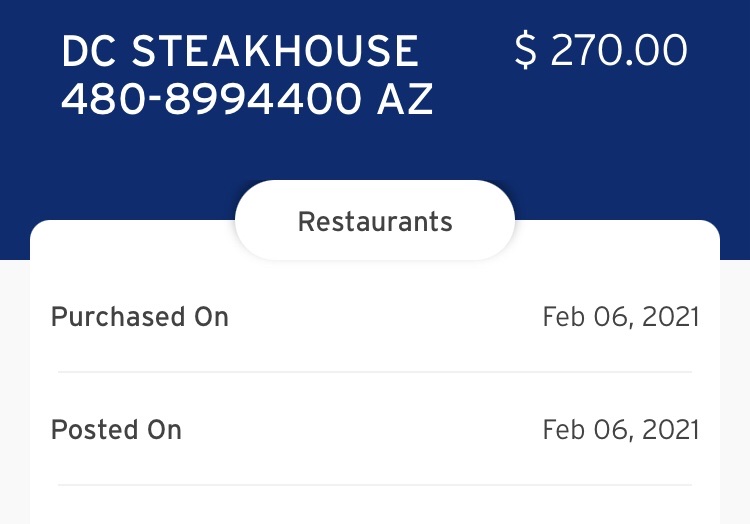Click the year 2021 in the Purchased On row

669,317
